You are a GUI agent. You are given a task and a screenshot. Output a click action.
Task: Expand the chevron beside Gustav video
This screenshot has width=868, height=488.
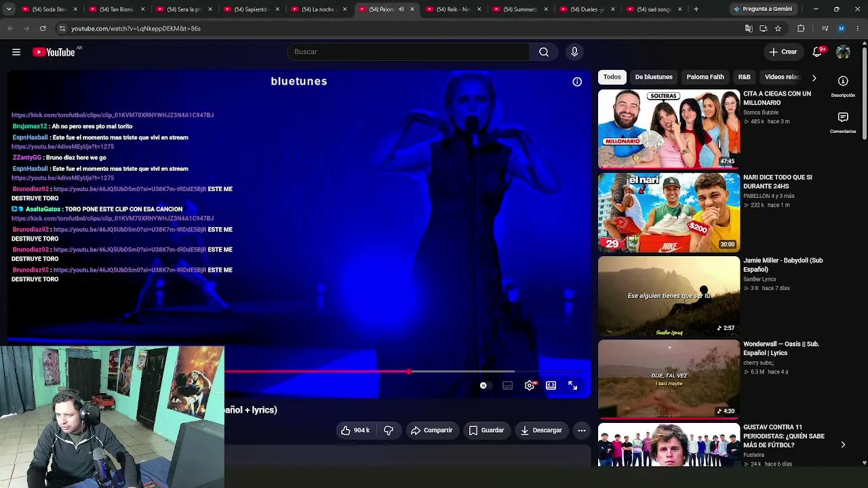pos(843,445)
